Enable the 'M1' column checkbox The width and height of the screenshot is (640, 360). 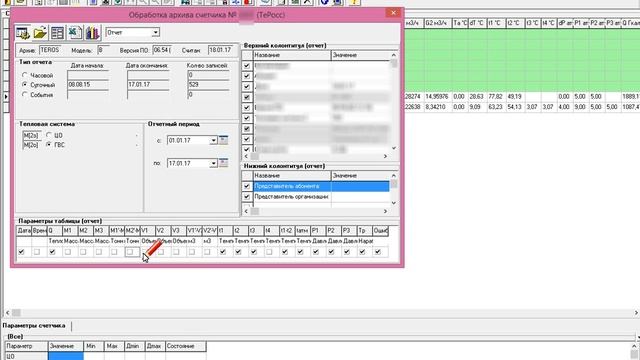[x=68, y=252]
